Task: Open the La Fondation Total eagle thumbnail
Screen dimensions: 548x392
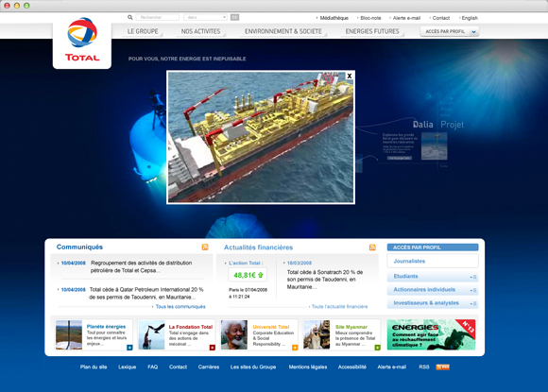Action: [151, 334]
